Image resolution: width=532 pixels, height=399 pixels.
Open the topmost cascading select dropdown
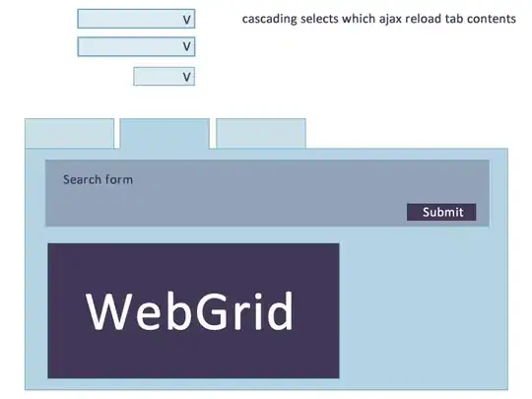point(136,19)
